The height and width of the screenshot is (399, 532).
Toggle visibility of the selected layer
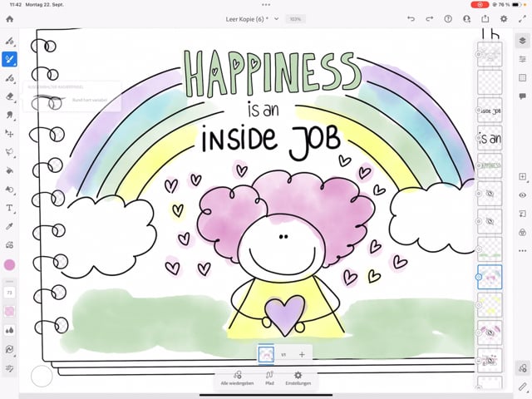point(523,195)
